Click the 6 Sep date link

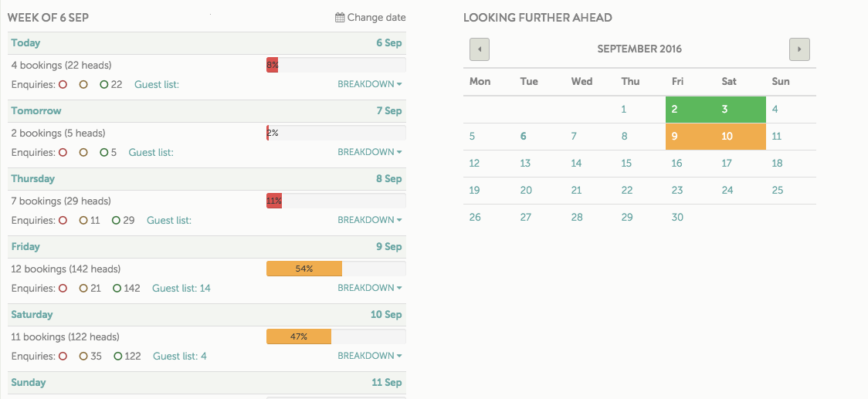(389, 43)
